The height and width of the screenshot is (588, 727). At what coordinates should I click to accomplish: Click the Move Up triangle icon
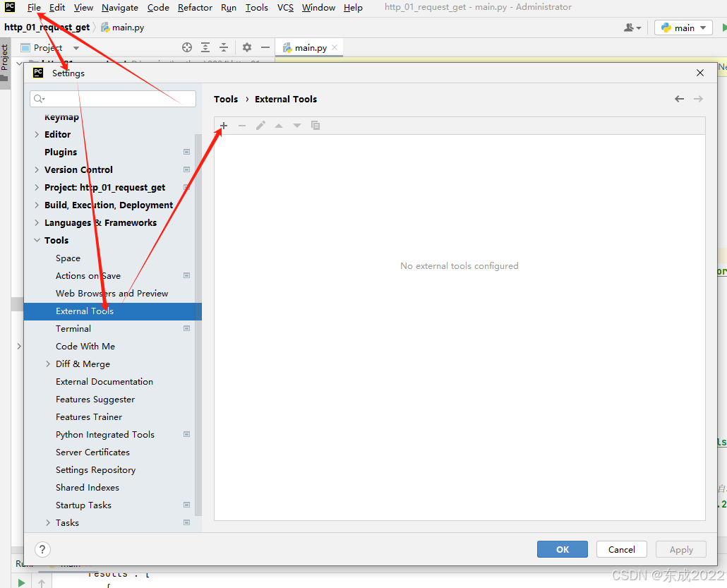tap(279, 126)
